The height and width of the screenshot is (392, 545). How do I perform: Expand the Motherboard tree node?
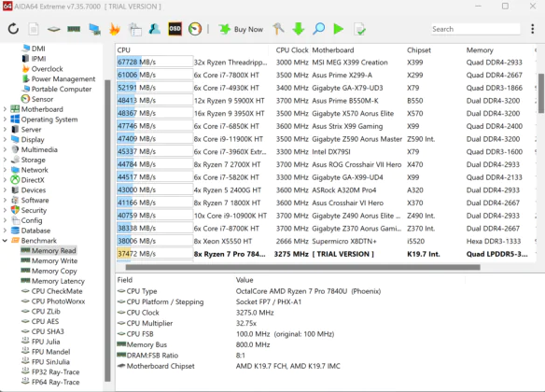(x=5, y=109)
